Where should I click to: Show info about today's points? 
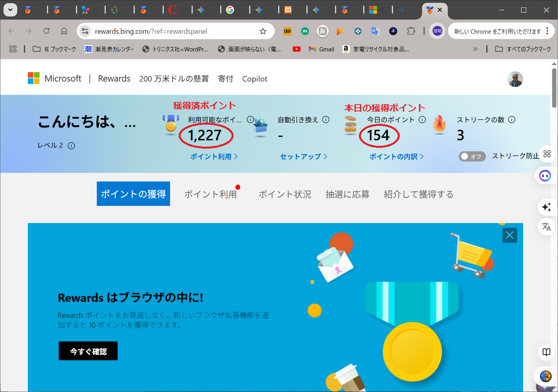(x=422, y=120)
